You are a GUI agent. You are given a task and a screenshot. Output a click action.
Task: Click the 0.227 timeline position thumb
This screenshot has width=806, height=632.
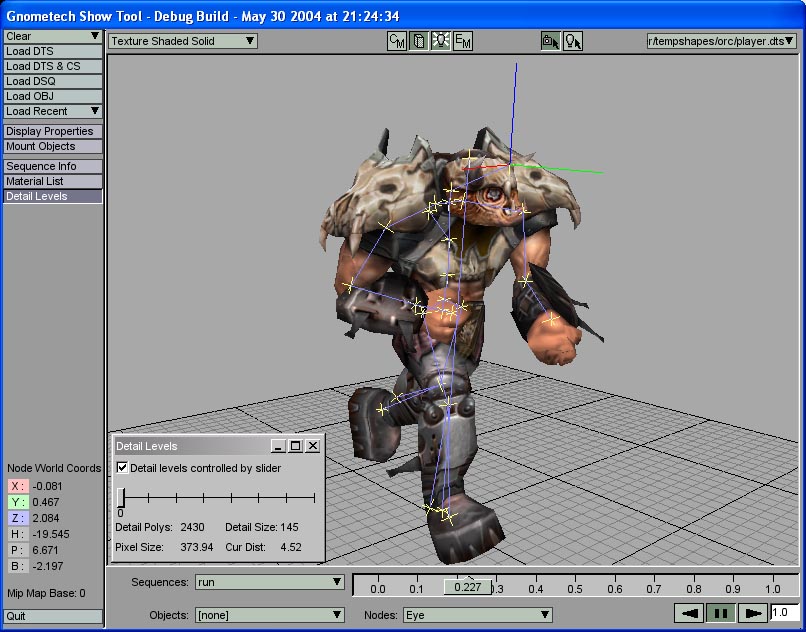467,587
